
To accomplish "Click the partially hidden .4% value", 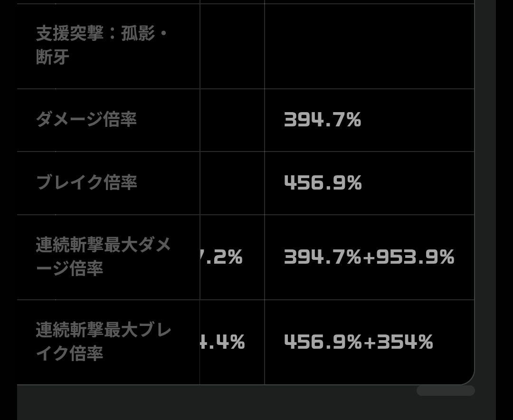I will coord(224,342).
